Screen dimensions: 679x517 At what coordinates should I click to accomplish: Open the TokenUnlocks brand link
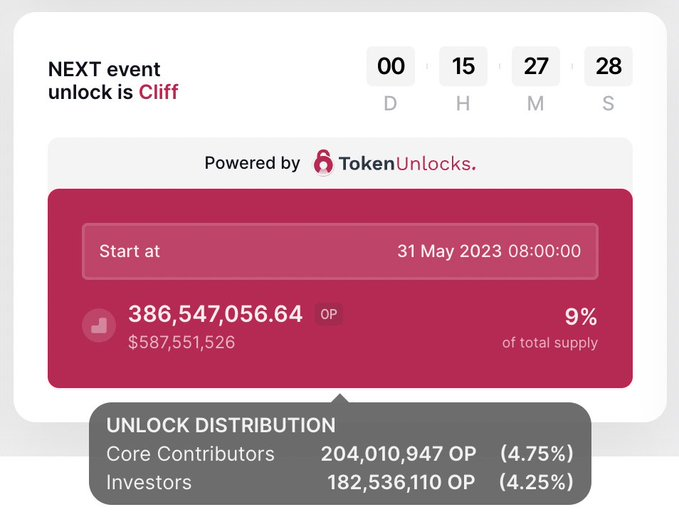tap(394, 163)
